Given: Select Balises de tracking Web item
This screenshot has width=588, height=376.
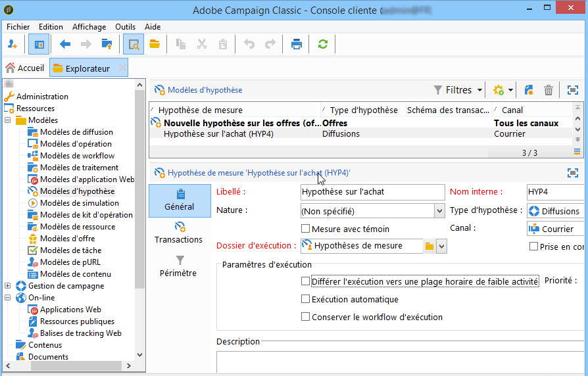Looking at the screenshot, I should pyautogui.click(x=81, y=333).
